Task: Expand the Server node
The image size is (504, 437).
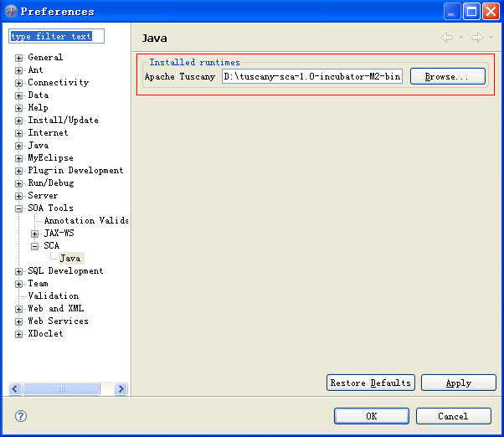Action: pos(18,197)
